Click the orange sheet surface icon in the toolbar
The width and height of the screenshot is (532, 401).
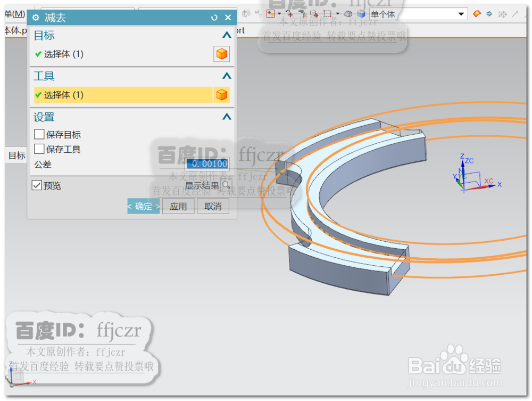tap(478, 14)
